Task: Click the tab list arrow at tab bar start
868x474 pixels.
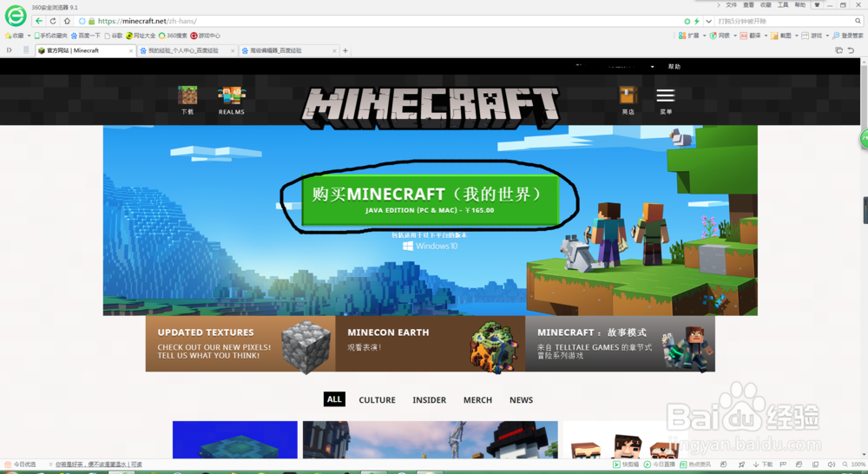Action: click(10, 49)
